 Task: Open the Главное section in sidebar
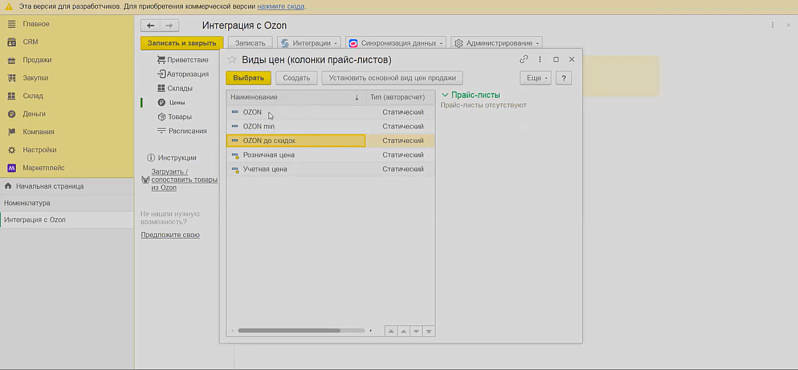36,24
